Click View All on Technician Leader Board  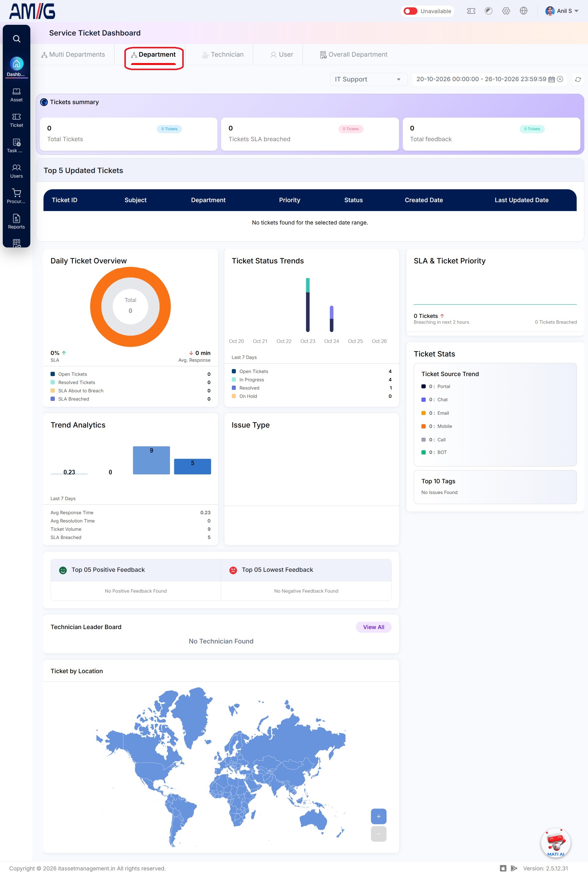374,627
